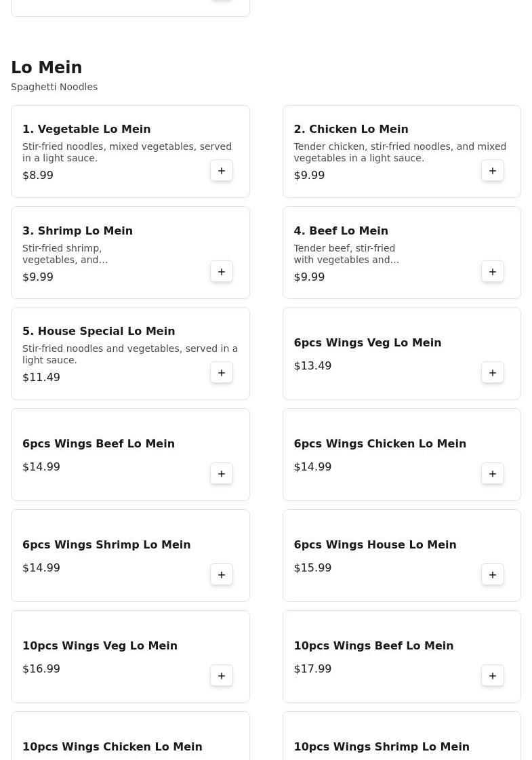Click plus icon for Shrimp Lo Mein
This screenshot has width=532, height=760.
(x=222, y=272)
